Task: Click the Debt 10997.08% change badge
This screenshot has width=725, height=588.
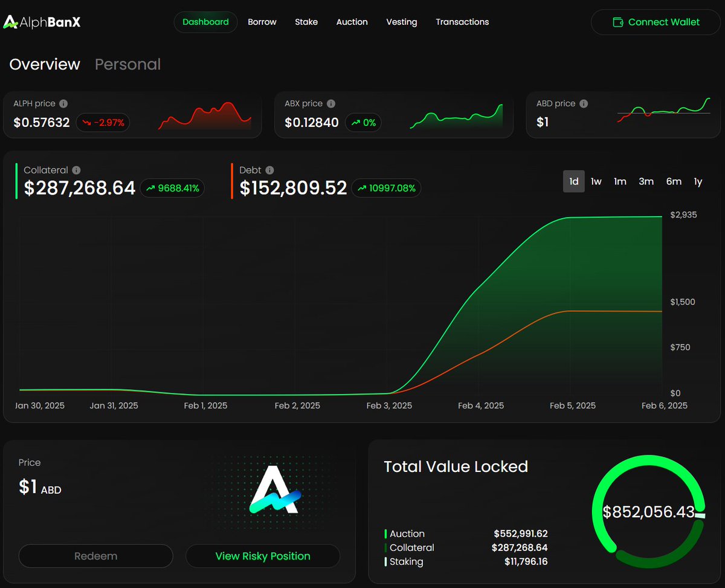Action: [386, 188]
